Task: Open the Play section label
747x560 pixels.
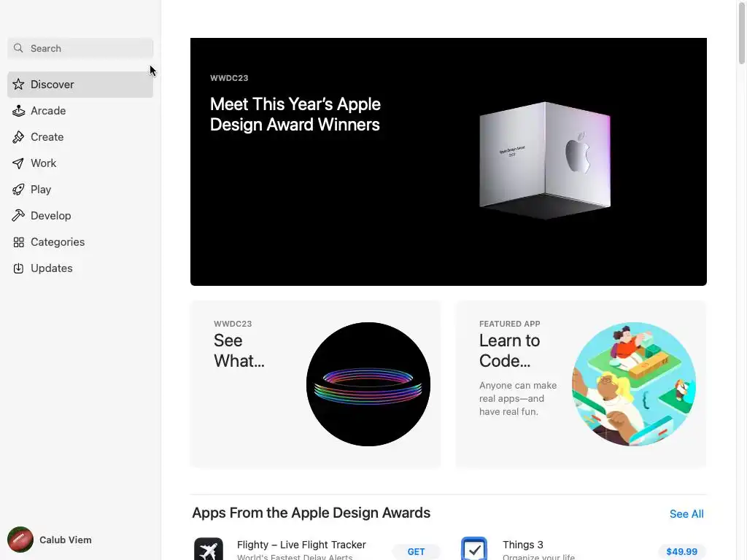Action: pos(41,190)
